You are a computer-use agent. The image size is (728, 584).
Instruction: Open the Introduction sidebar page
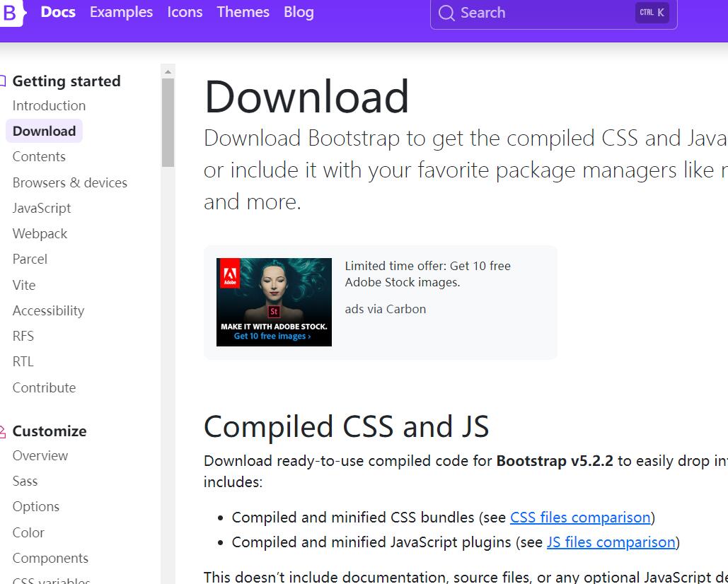[49, 105]
